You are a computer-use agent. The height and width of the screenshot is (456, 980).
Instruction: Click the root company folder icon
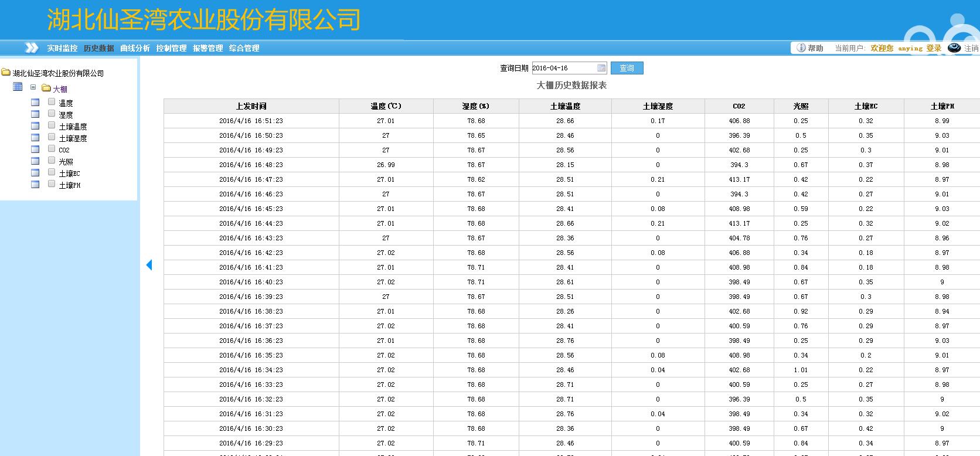[6, 73]
